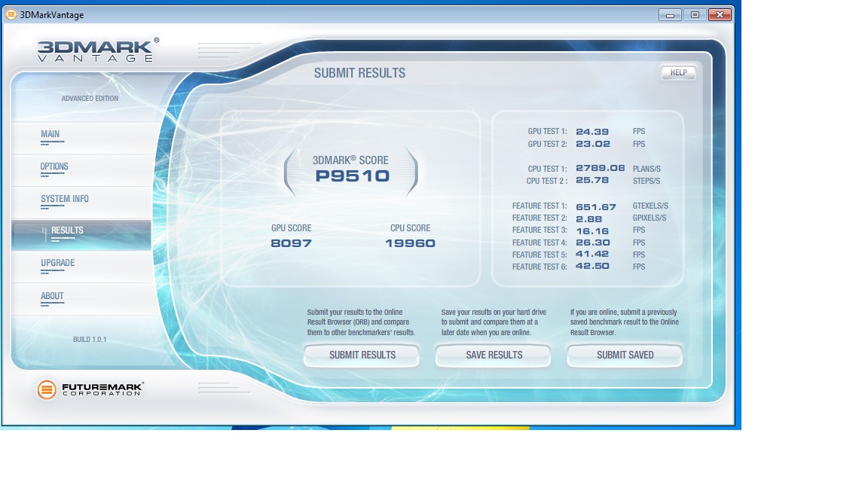Click the 3DMarkVantage window title text

click(52, 15)
